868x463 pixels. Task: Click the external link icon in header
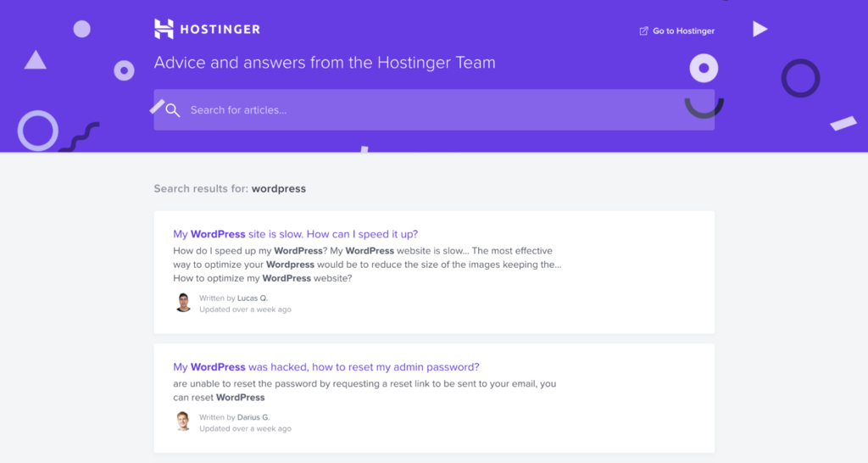(x=643, y=31)
